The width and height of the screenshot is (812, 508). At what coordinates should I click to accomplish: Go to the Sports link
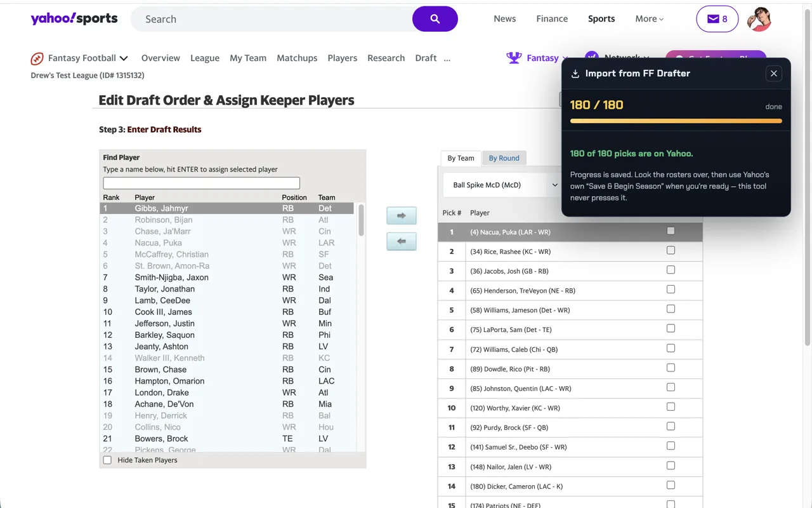tap(601, 19)
